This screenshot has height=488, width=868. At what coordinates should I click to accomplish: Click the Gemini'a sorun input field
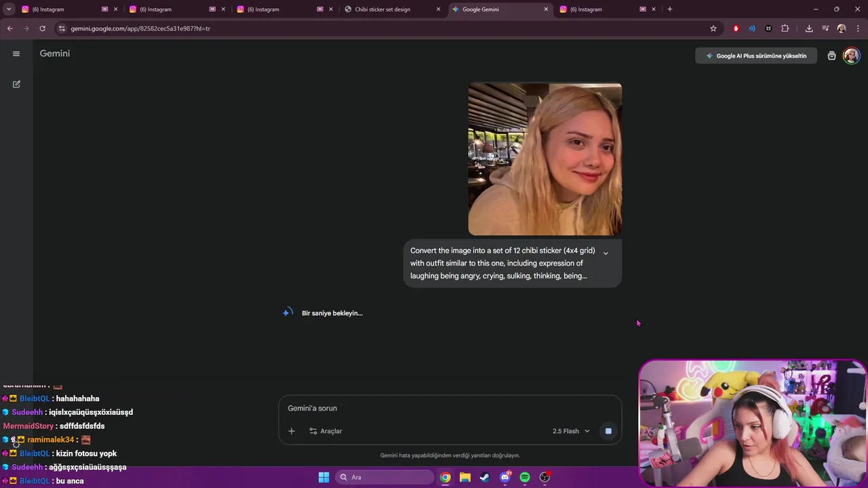point(450,408)
